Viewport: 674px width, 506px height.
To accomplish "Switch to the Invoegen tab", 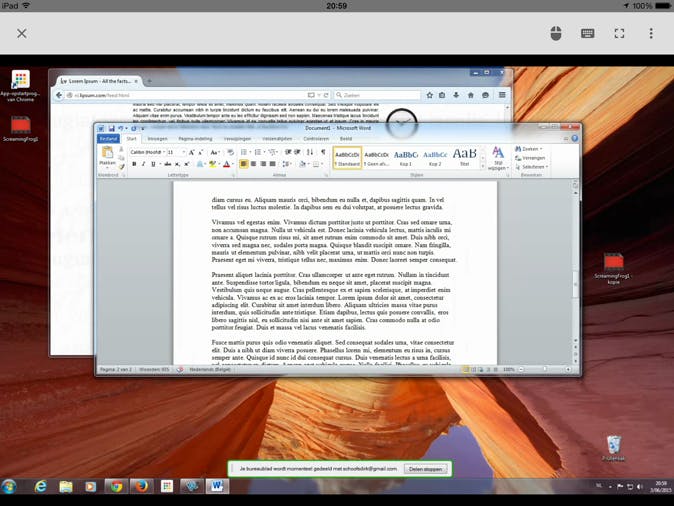I will coord(157,139).
